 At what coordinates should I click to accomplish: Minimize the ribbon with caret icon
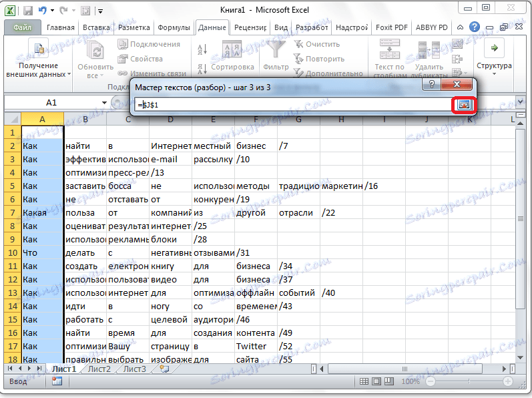pos(460,27)
